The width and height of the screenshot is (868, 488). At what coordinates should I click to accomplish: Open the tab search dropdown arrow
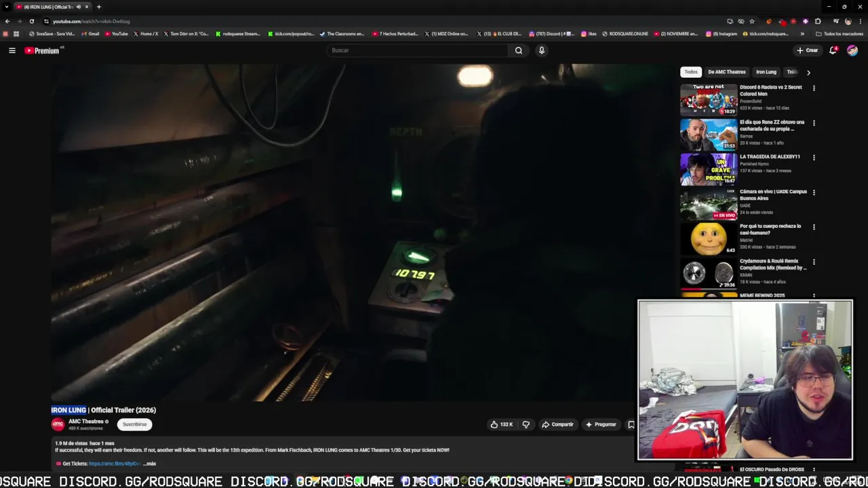[6, 7]
